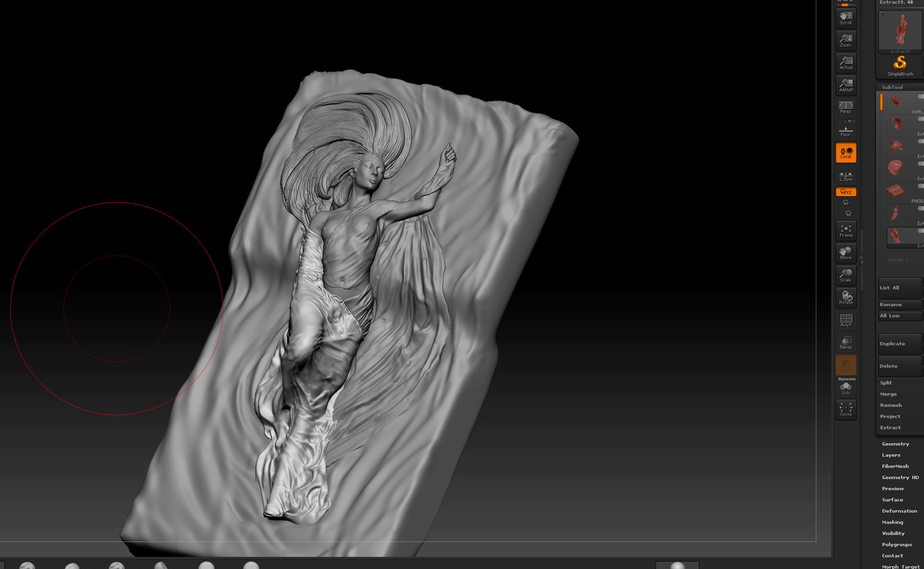Toggle the Floor grid
This screenshot has width=924, height=569.
(x=846, y=130)
